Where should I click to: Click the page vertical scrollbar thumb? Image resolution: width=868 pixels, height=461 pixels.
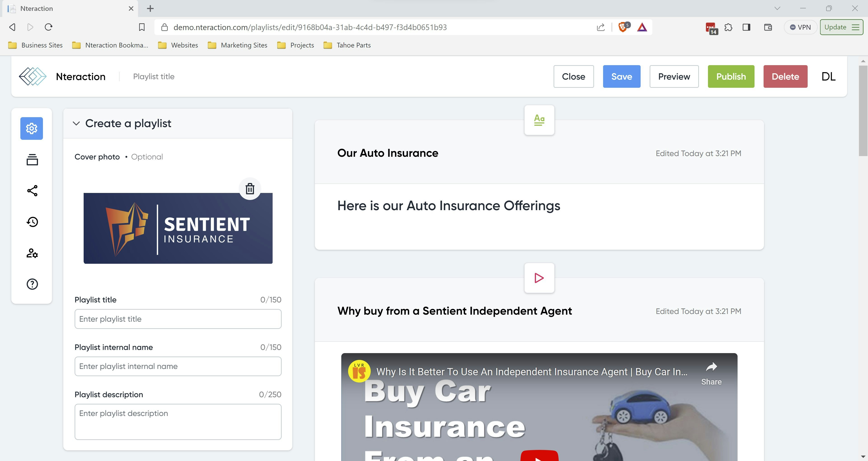pyautogui.click(x=863, y=111)
